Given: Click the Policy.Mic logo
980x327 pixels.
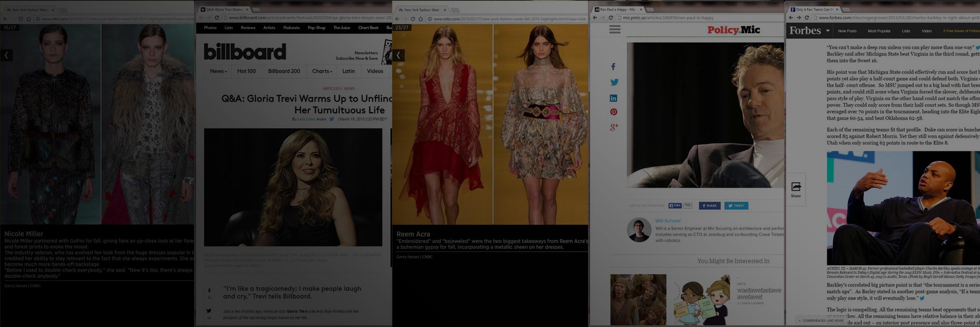Looking at the screenshot, I should [x=734, y=30].
